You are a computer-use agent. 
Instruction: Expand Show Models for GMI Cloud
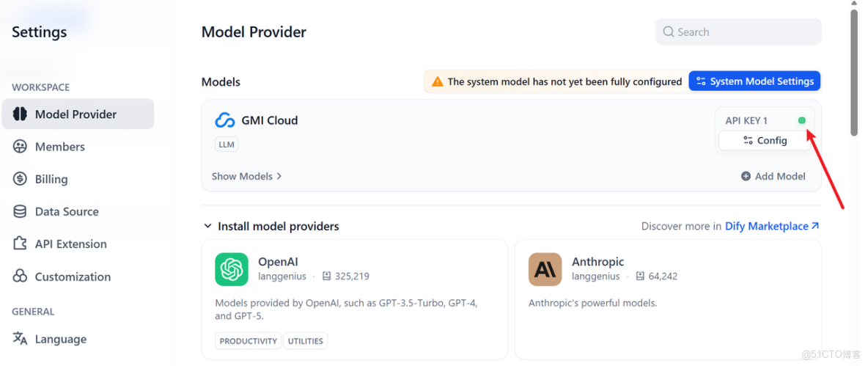246,176
